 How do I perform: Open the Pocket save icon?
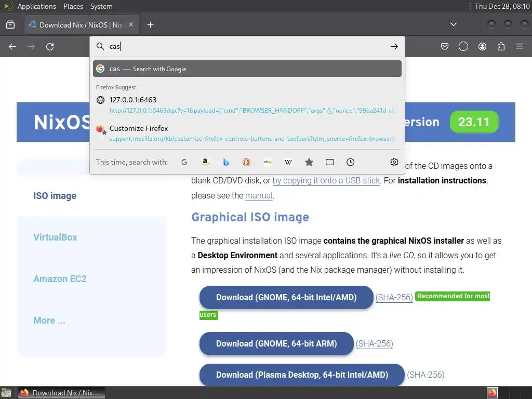coord(445,46)
